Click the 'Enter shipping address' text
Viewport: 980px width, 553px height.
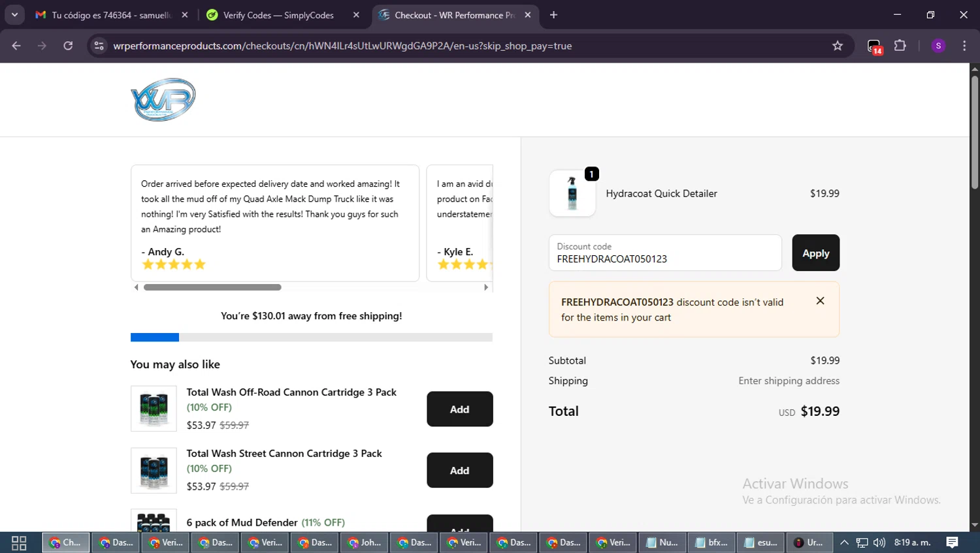coord(789,381)
